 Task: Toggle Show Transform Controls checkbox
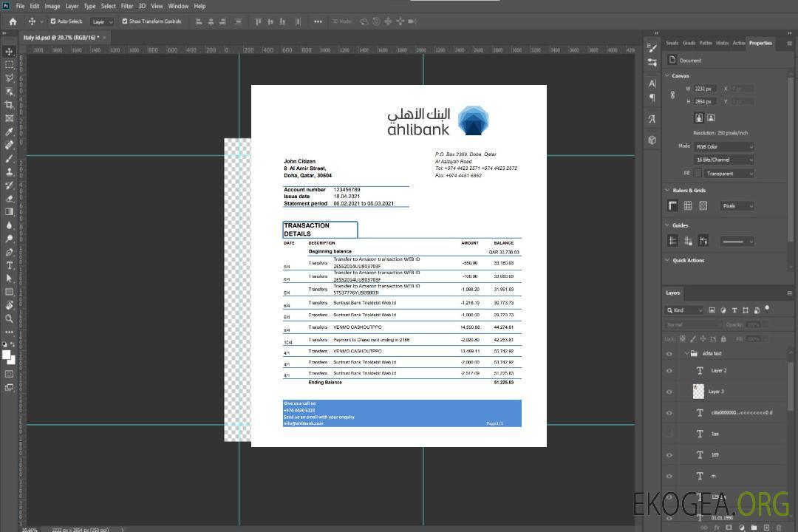[125, 21]
